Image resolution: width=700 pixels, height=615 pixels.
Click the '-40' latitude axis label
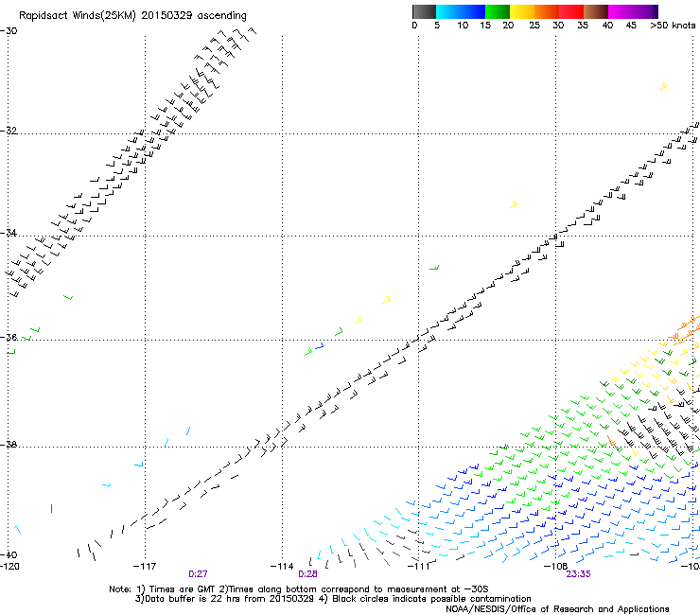[9, 554]
